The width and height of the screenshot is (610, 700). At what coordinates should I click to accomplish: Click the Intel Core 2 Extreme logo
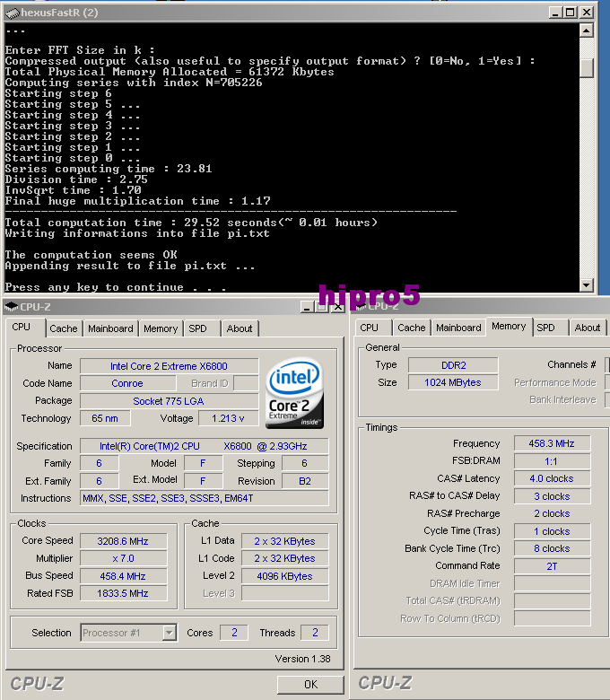click(294, 393)
